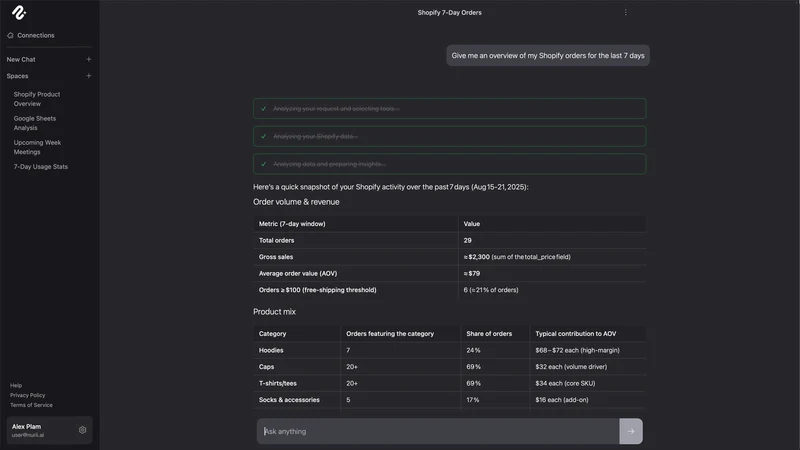Open account settings gear icon
The width and height of the screenshot is (800, 450).
point(82,430)
